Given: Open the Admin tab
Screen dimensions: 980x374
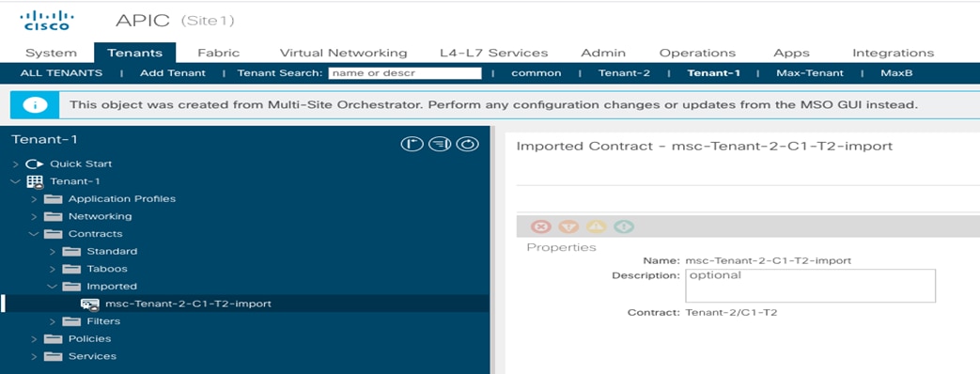Looking at the screenshot, I should coord(602,54).
